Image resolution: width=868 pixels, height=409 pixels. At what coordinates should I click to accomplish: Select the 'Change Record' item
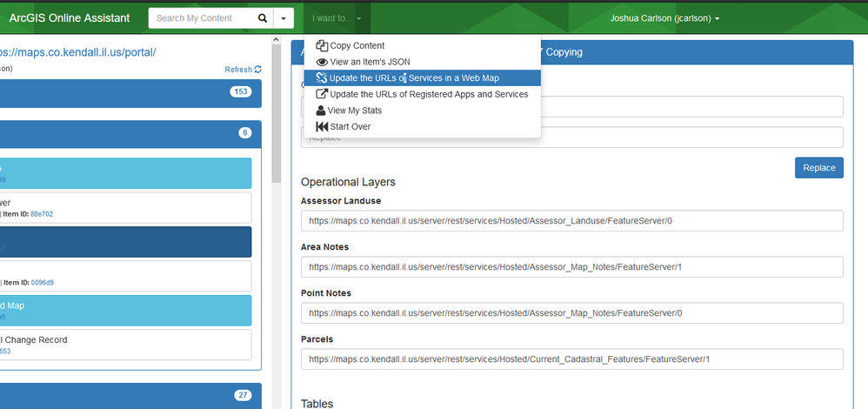(125, 345)
